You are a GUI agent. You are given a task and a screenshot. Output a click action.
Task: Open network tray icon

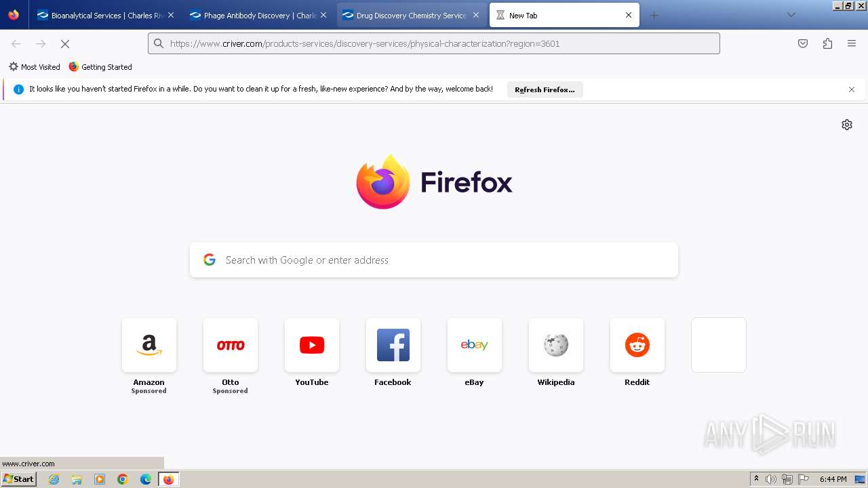787,479
